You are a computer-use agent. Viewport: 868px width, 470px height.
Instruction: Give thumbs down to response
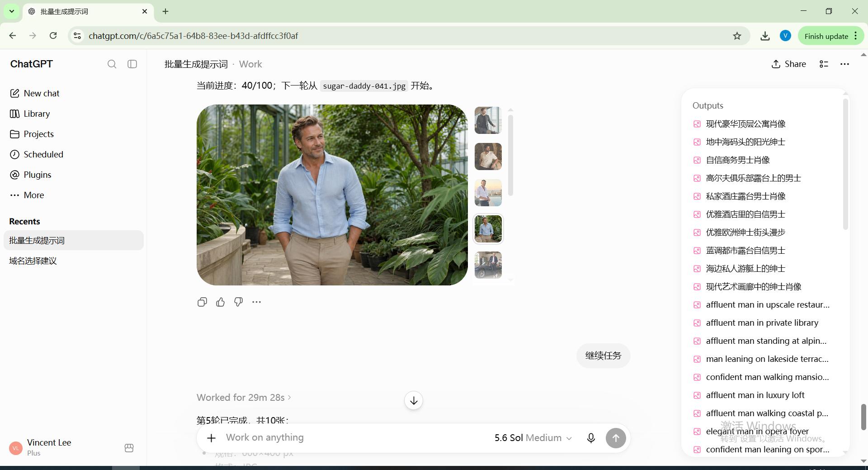[238, 302]
